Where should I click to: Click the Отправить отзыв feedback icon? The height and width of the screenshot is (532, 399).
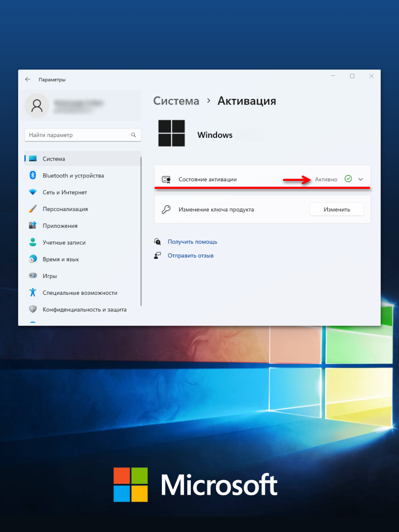157,255
